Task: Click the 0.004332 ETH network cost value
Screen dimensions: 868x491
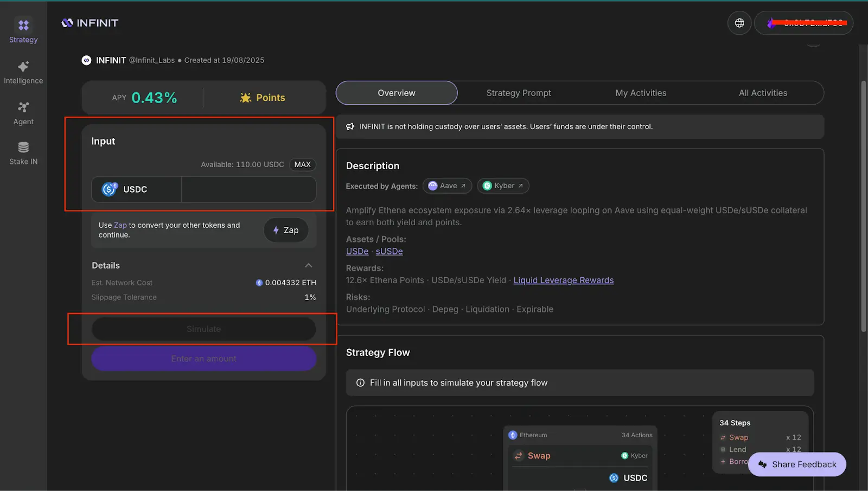Action: [x=290, y=283]
